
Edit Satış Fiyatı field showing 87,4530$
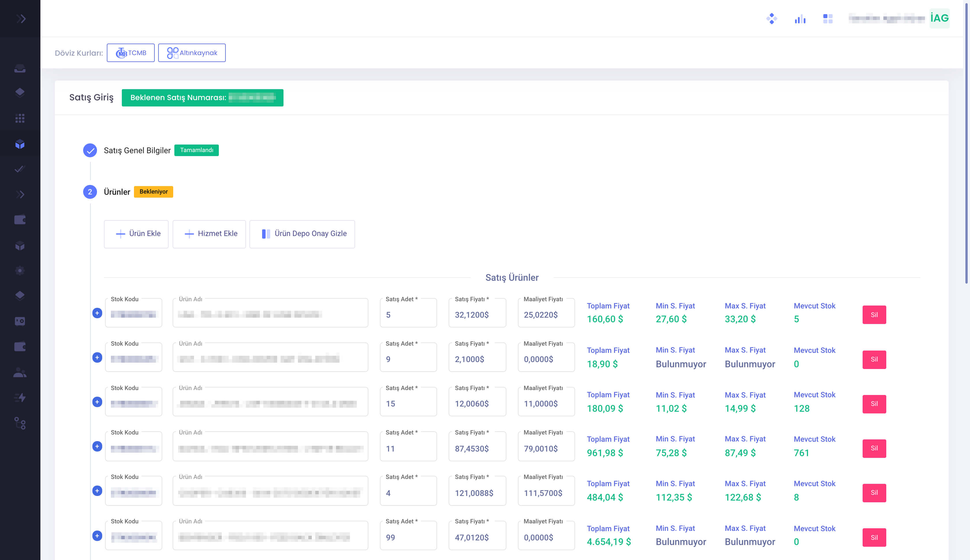coord(477,446)
